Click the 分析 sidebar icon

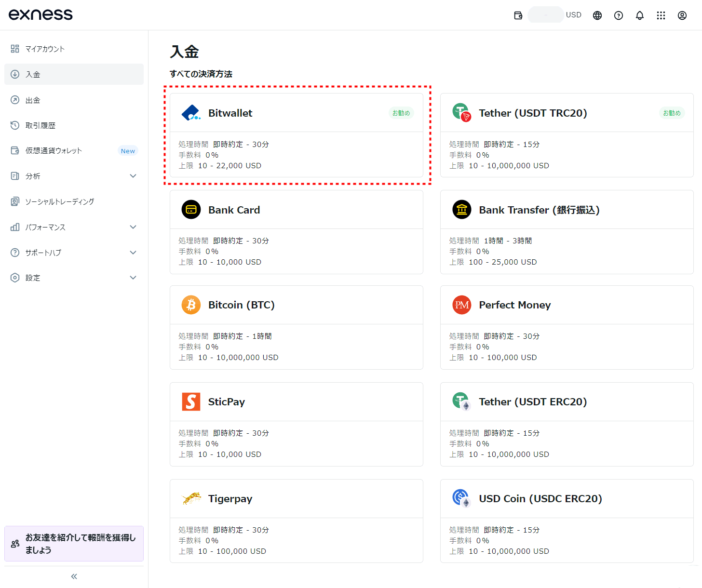tap(15, 176)
